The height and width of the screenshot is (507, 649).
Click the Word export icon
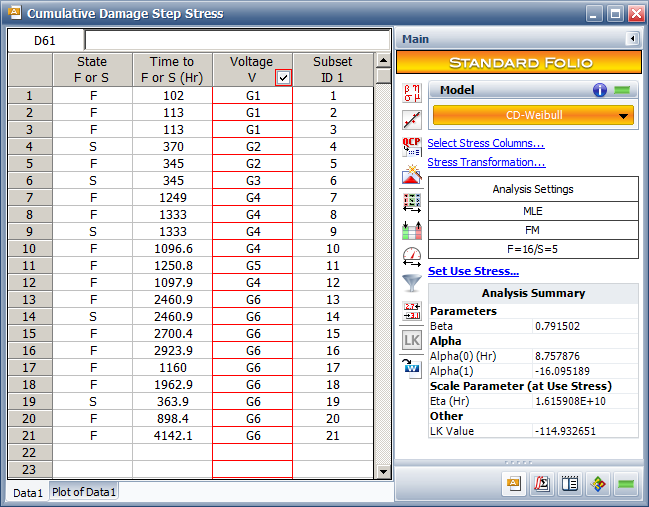412,365
